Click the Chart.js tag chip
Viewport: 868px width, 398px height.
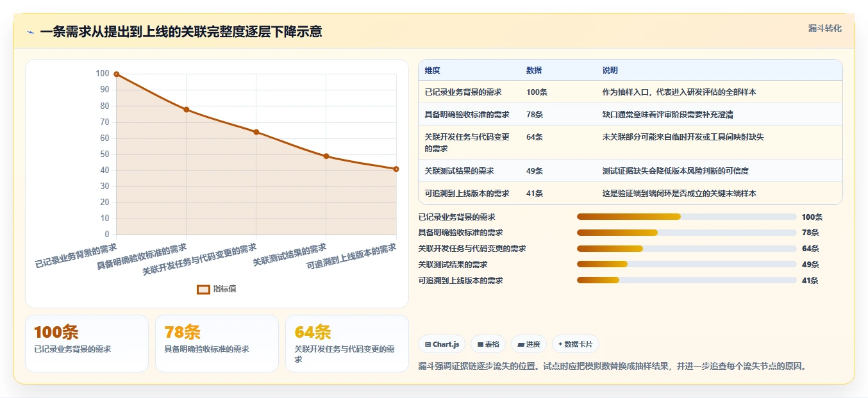point(442,344)
